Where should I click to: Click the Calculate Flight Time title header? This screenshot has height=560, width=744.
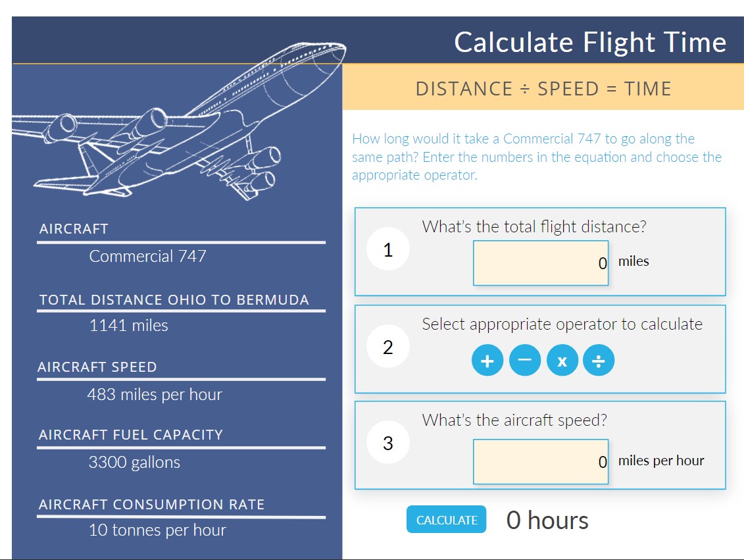(x=589, y=41)
